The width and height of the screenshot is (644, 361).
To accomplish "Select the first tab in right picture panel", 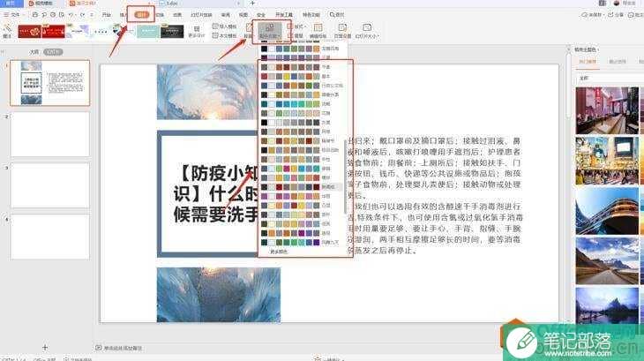I will tap(588, 62).
